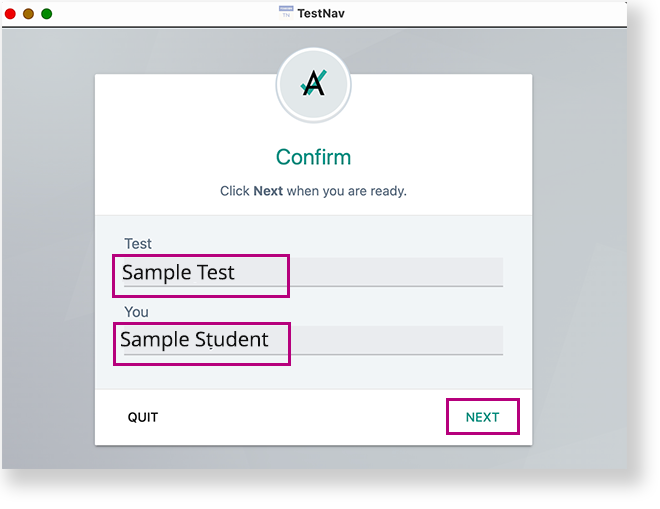Maximize the window with the green button
This screenshot has width=660, height=509.
click(x=47, y=14)
